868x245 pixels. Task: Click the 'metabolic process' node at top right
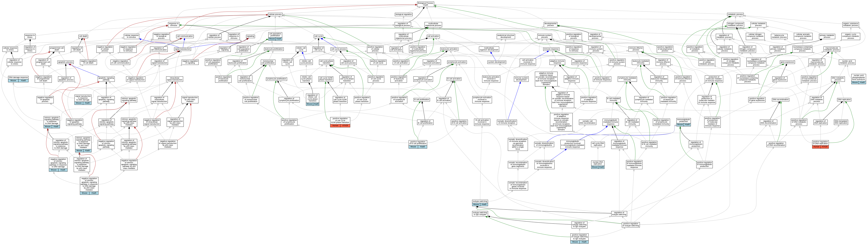click(x=735, y=14)
